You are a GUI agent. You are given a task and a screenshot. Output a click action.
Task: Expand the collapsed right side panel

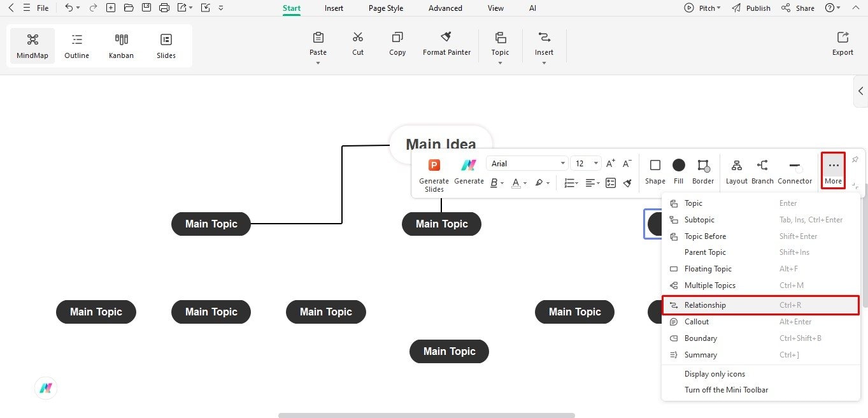click(x=860, y=91)
